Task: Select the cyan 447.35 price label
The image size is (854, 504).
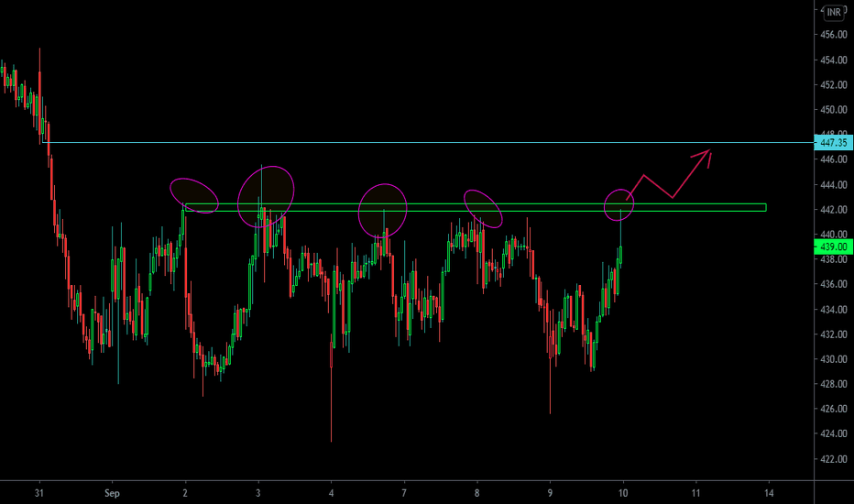Action: [x=833, y=143]
